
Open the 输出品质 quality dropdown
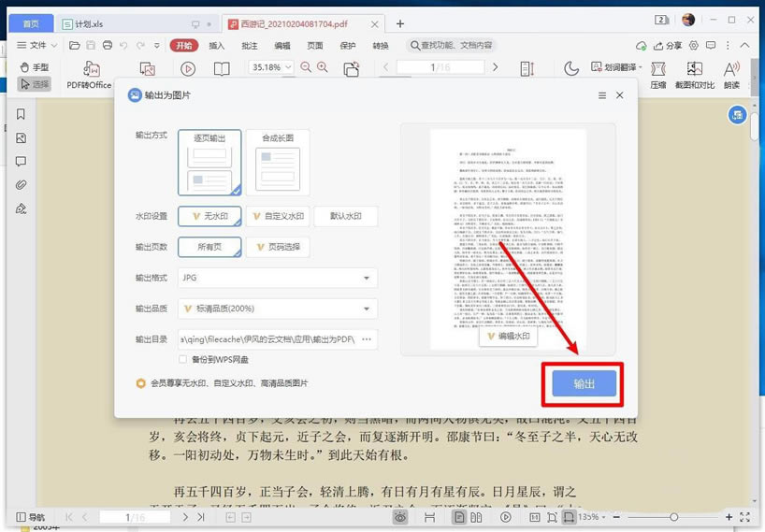[277, 309]
